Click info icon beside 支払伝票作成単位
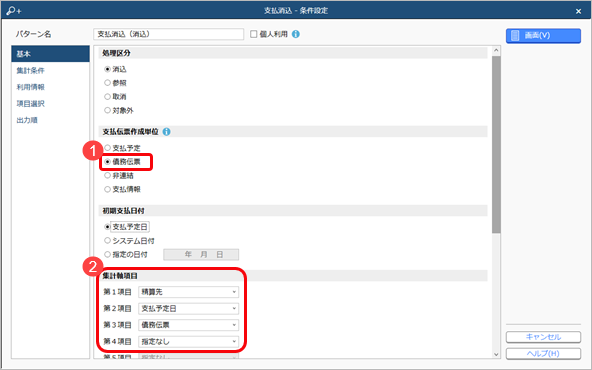The width and height of the screenshot is (592, 370). point(166,131)
